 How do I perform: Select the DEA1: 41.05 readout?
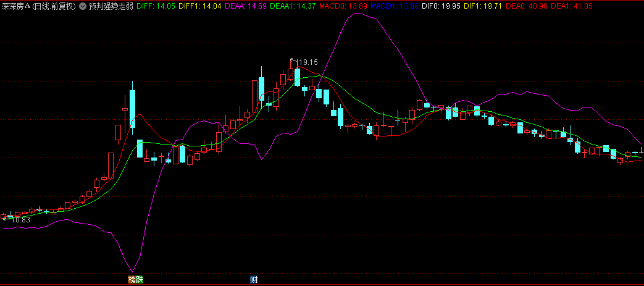tap(571, 7)
